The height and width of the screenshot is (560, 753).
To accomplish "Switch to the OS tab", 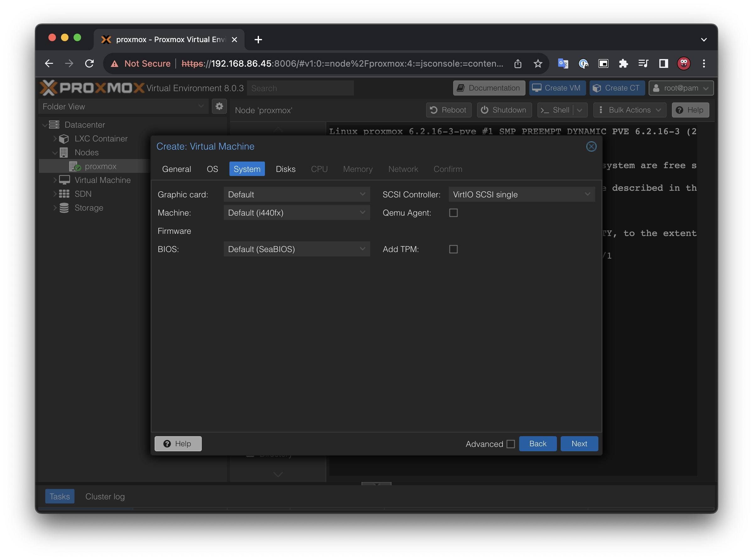I will [212, 169].
